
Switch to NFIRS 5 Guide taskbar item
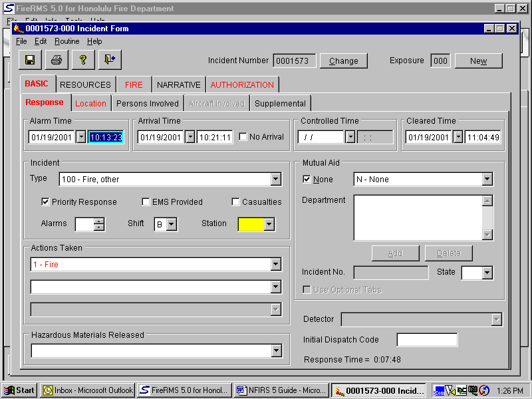coord(281,390)
